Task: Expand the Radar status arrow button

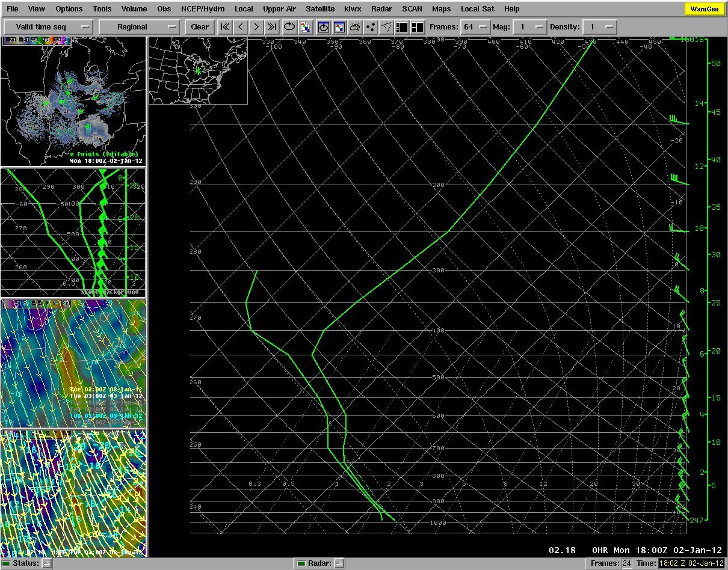Action: pos(339,563)
